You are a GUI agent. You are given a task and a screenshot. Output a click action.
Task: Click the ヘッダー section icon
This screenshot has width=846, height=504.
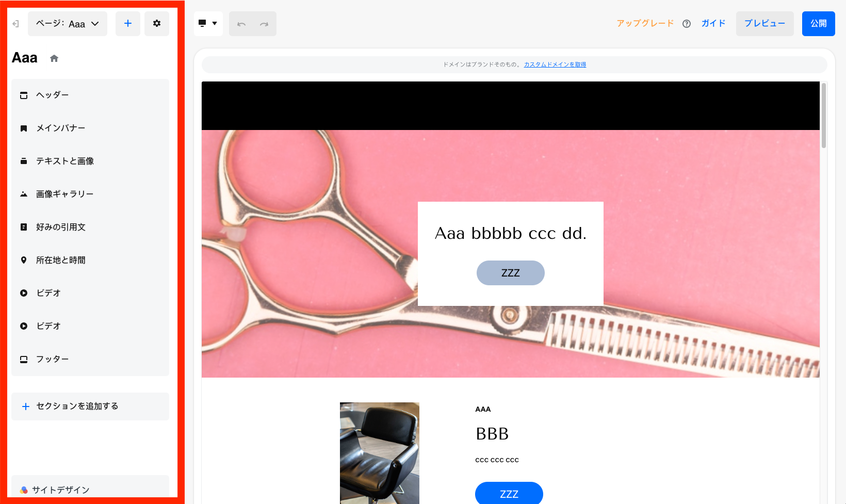(x=24, y=95)
